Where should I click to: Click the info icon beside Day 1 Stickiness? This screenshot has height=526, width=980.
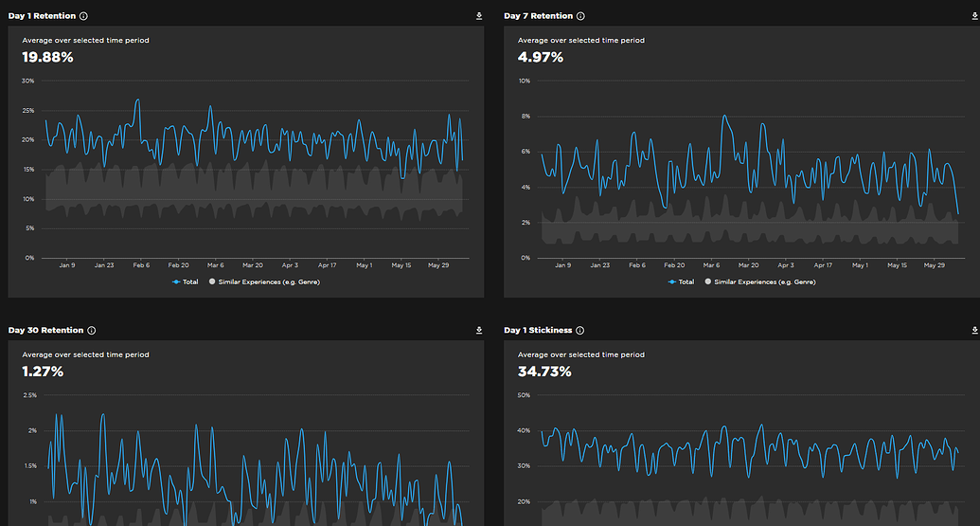[x=580, y=331]
